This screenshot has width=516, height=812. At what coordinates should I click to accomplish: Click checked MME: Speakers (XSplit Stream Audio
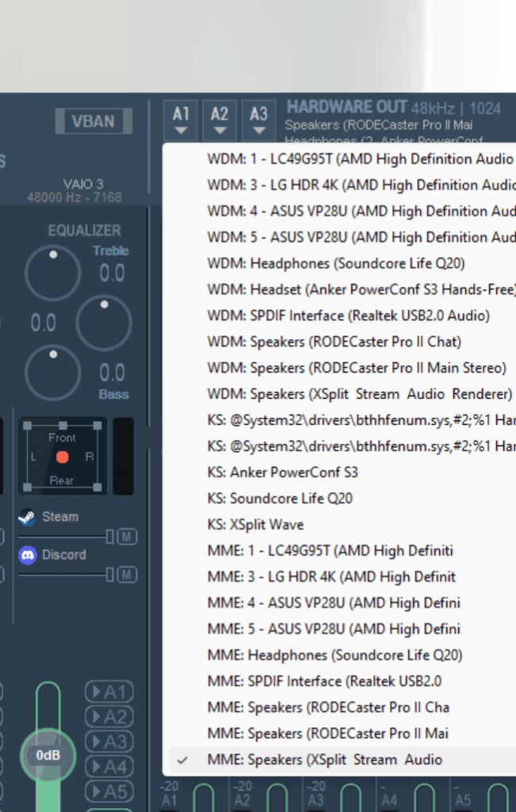[342, 760]
